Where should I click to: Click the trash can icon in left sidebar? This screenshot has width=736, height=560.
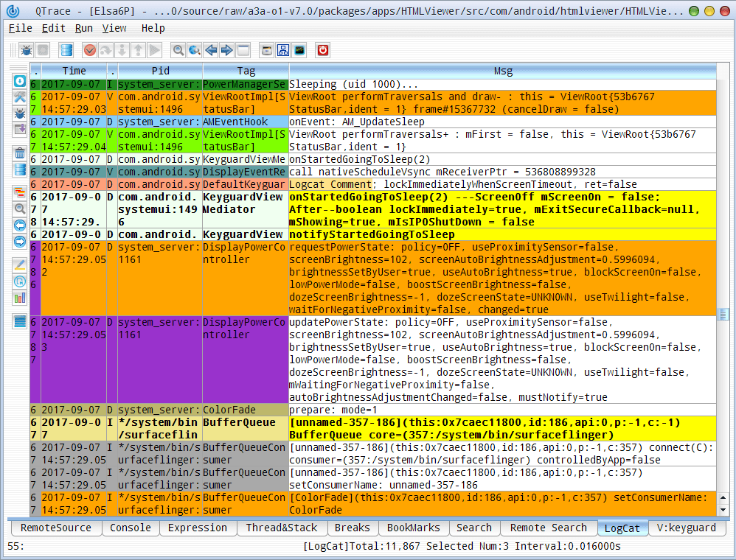20,153
